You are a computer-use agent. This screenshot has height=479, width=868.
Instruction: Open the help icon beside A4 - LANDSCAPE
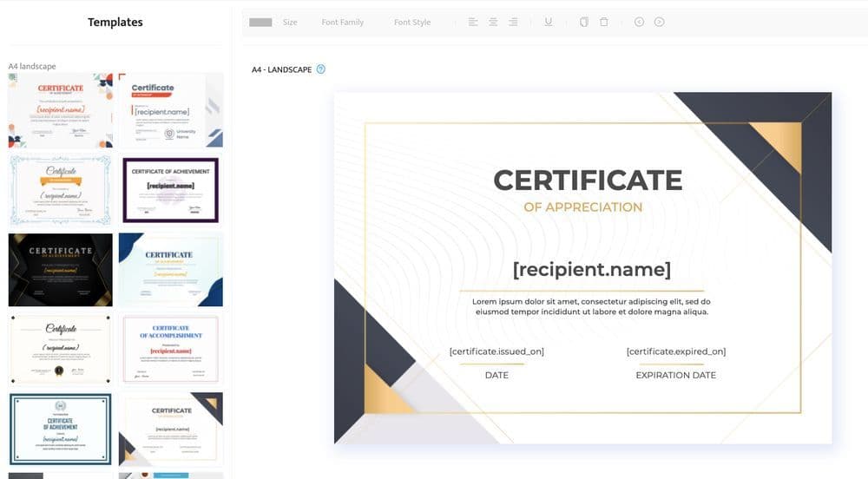(321, 69)
